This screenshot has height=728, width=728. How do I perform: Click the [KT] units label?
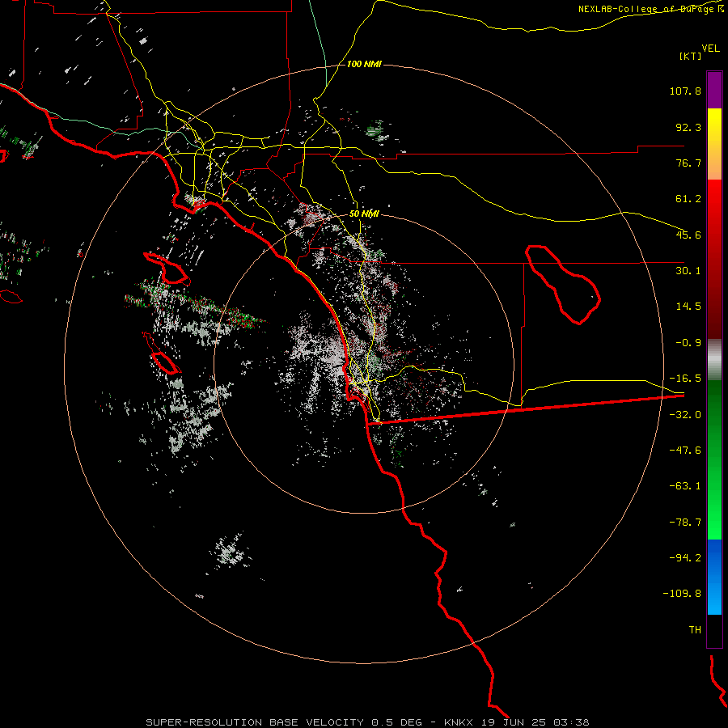coord(691,56)
